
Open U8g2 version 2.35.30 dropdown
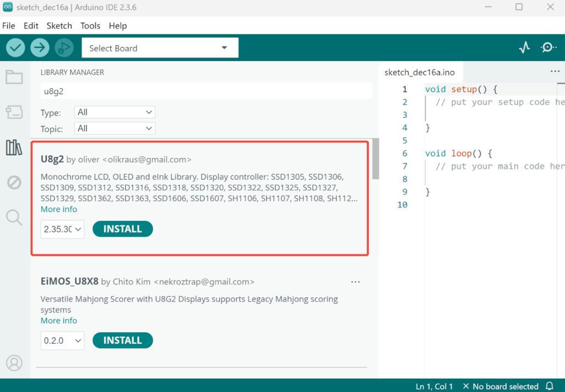(63, 229)
